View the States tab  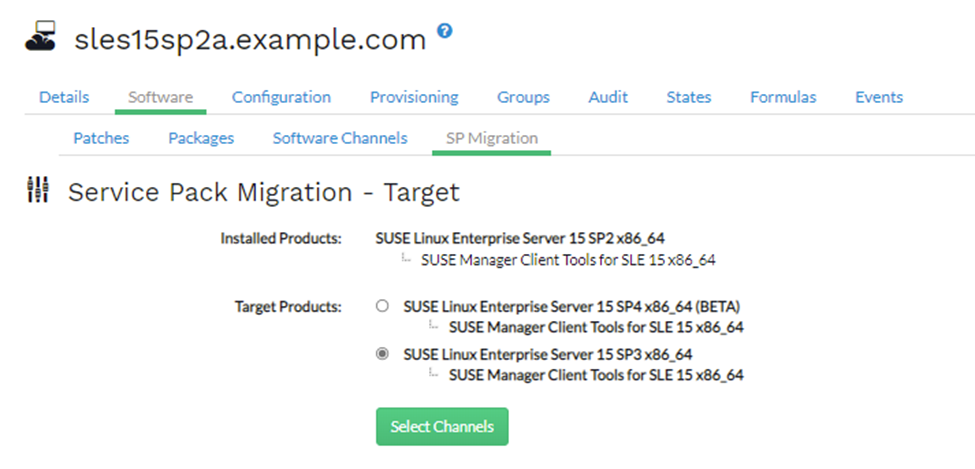click(689, 97)
